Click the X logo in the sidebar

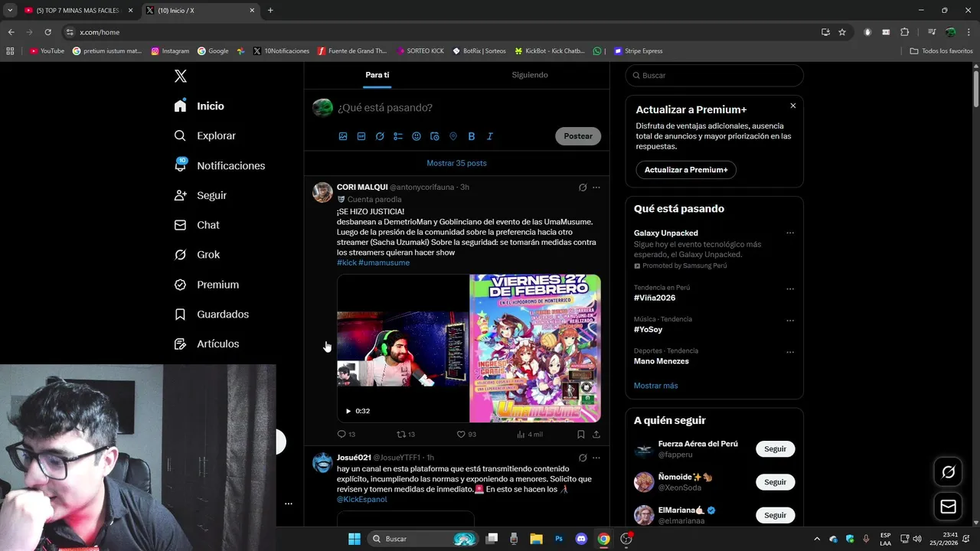[181, 76]
